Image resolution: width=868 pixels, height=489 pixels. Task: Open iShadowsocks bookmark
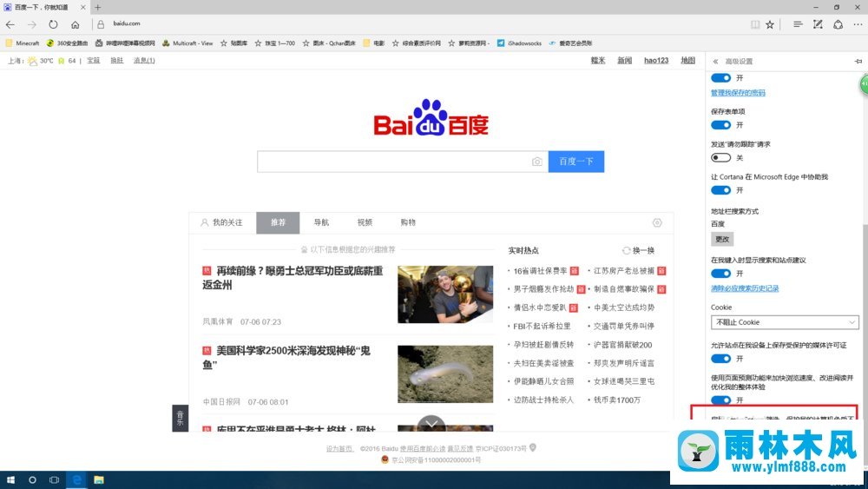coord(519,43)
